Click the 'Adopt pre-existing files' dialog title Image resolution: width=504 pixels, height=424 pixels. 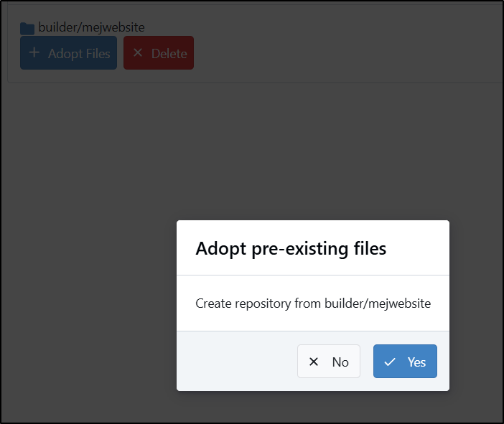(291, 249)
